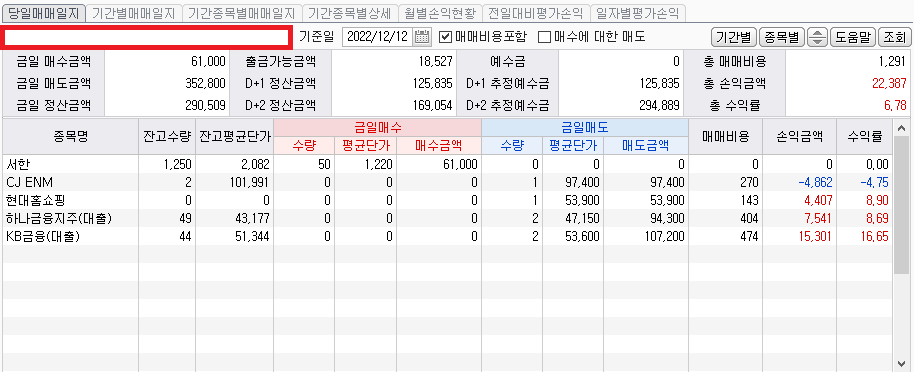Click the 종목명 column header
Image resolution: width=914 pixels, height=372 pixels.
click(x=71, y=136)
